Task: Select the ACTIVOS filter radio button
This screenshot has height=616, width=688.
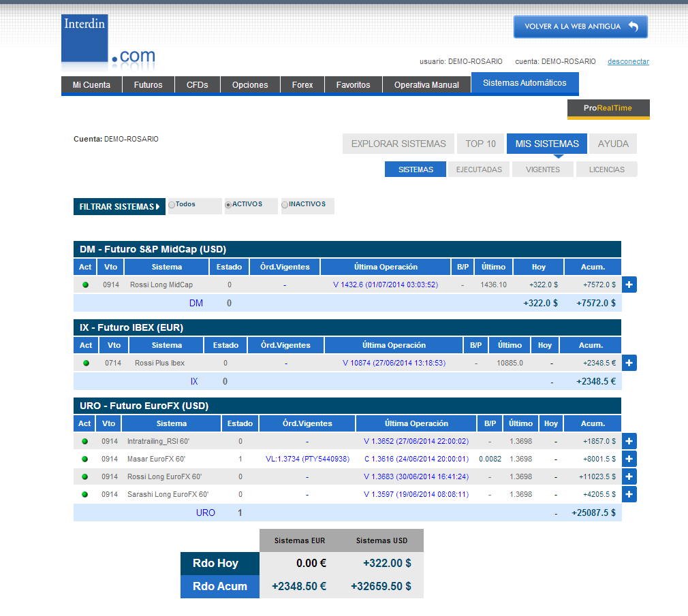Action: click(x=228, y=205)
